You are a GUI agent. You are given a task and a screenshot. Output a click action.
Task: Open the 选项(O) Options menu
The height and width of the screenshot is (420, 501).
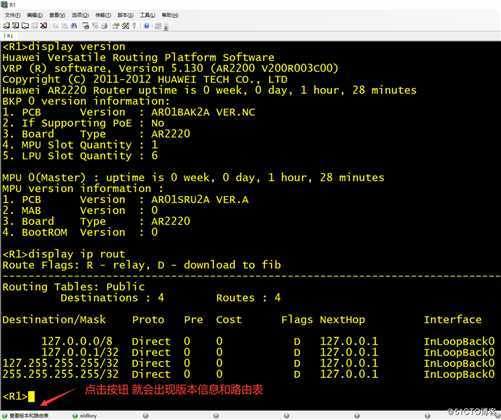click(x=80, y=15)
